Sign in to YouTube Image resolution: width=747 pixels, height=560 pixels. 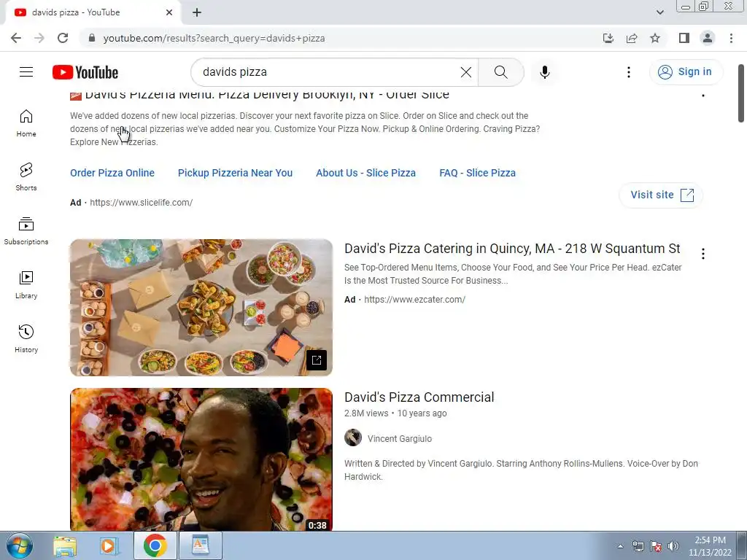point(686,72)
